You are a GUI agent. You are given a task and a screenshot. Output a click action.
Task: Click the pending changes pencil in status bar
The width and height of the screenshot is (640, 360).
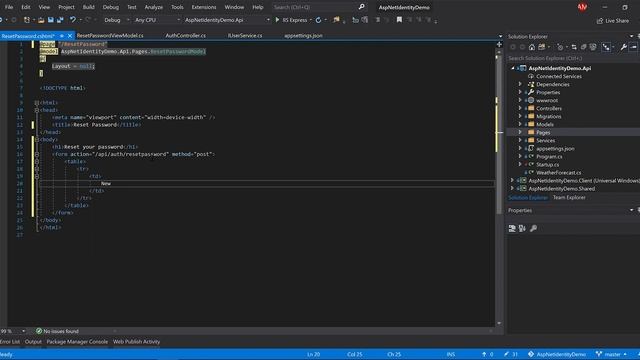[x=507, y=354]
